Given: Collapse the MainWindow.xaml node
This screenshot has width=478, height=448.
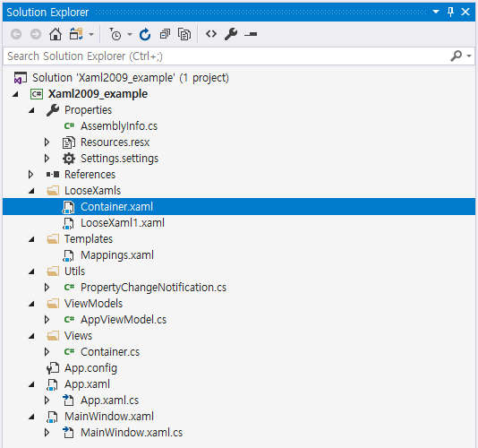Looking at the screenshot, I should pyautogui.click(x=31, y=418).
